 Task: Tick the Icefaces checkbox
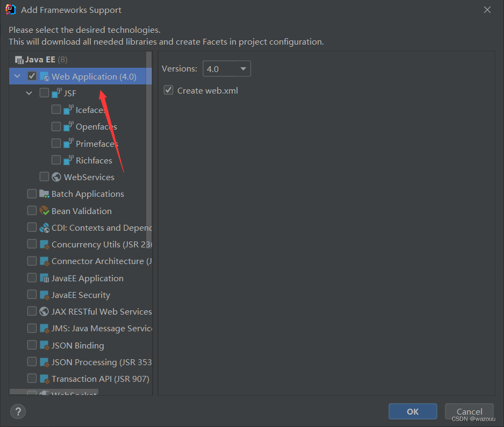click(x=56, y=109)
